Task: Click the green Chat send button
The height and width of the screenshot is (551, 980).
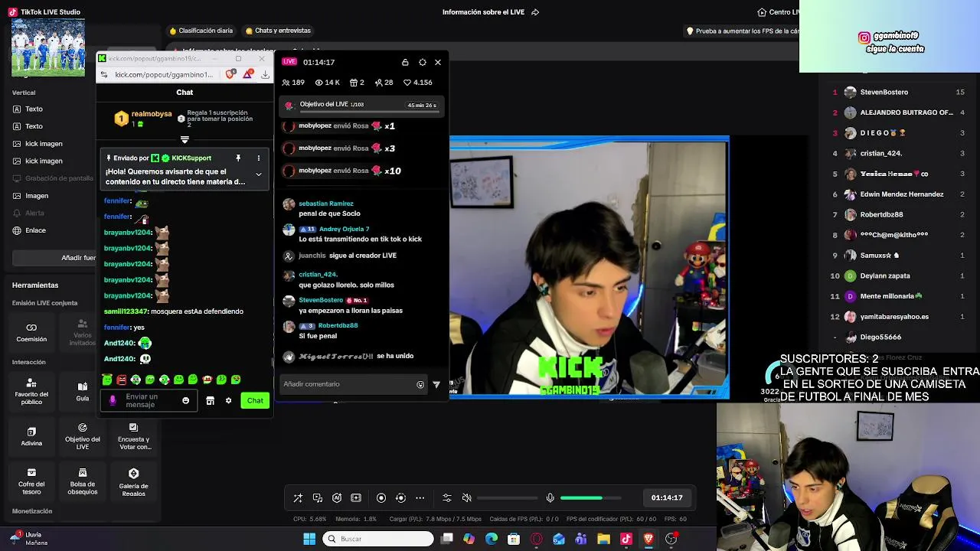Action: pos(255,400)
